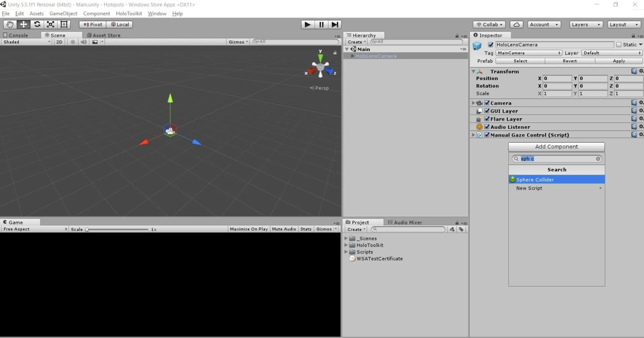
Task: Toggle Maximize On Play
Action: click(x=249, y=229)
